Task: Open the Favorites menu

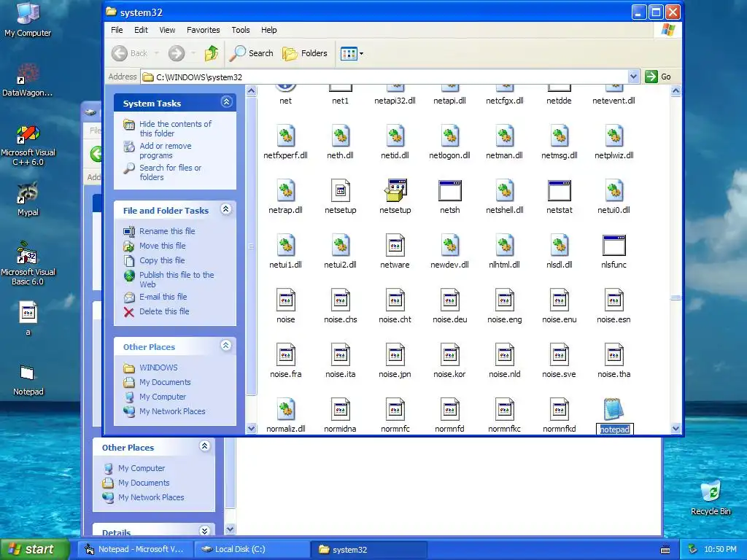Action: (204, 30)
